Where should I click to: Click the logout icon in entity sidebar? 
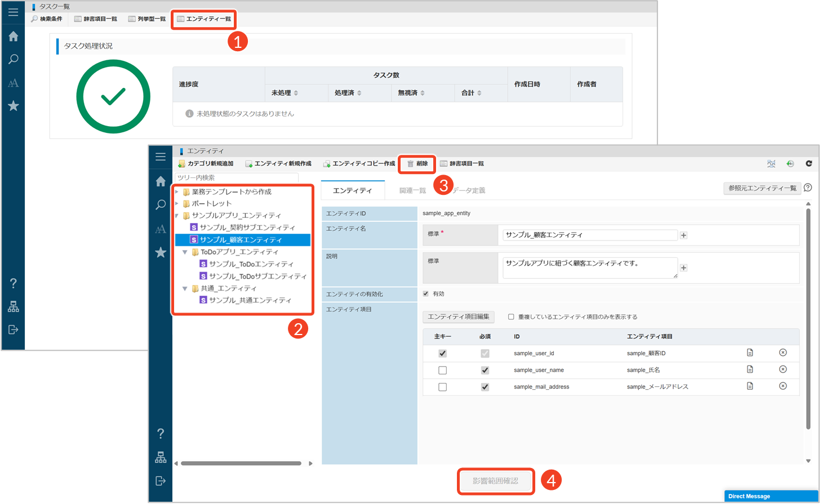[161, 481]
